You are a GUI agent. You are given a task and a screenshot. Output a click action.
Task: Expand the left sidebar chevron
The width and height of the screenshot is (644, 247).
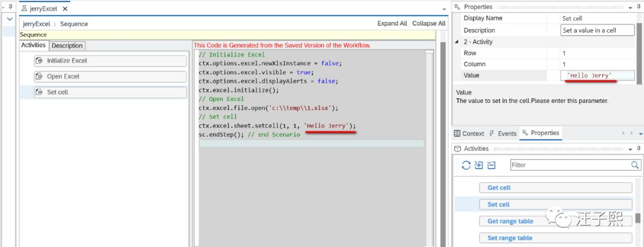pos(10,19)
